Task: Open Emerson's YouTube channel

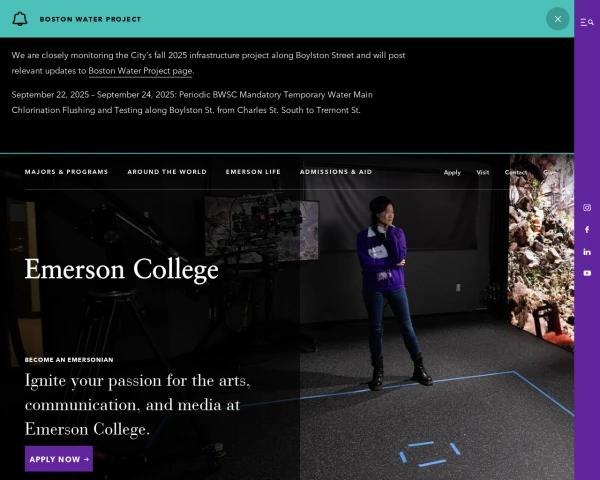Action: pyautogui.click(x=587, y=273)
